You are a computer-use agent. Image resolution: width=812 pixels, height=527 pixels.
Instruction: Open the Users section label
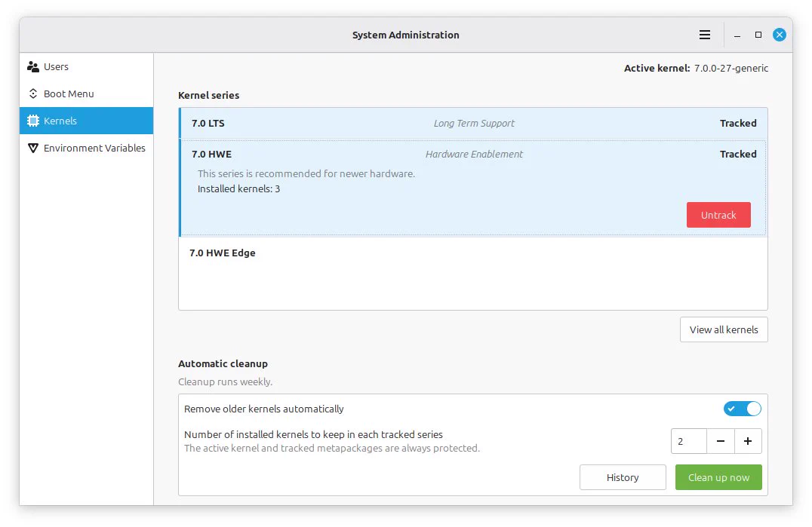tap(56, 66)
